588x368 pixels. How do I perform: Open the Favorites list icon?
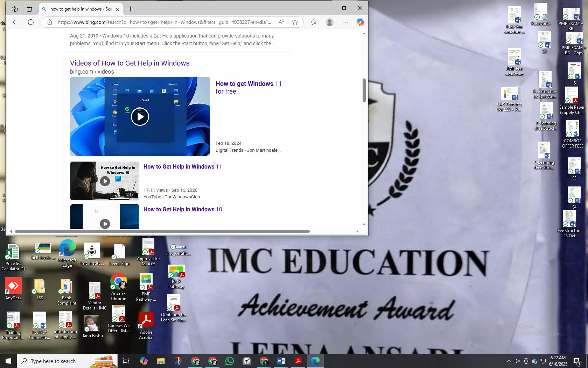314,22
